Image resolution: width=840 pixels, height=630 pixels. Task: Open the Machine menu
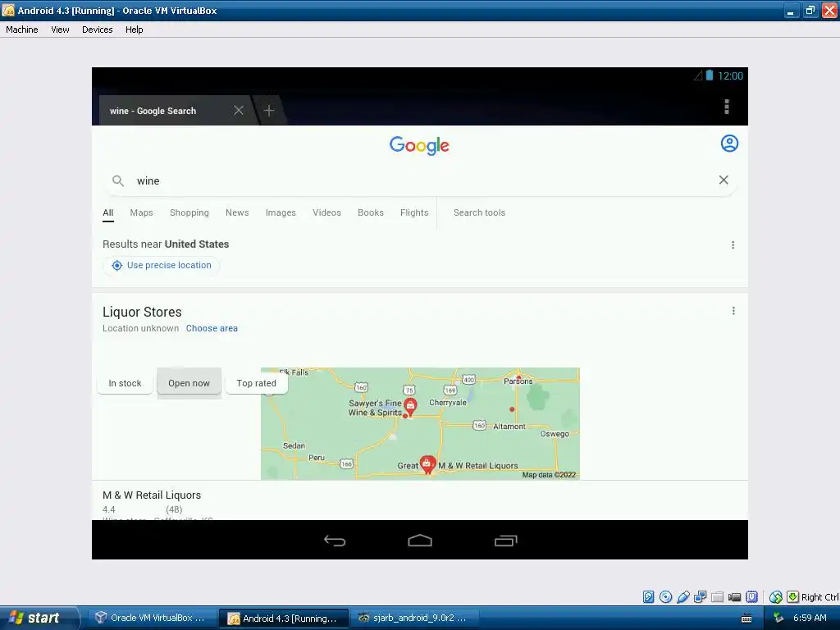[22, 30]
